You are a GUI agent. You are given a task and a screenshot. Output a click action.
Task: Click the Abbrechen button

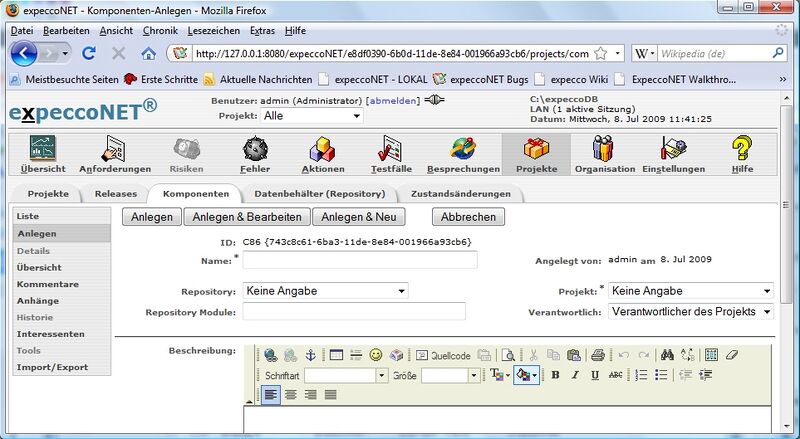[x=468, y=217]
